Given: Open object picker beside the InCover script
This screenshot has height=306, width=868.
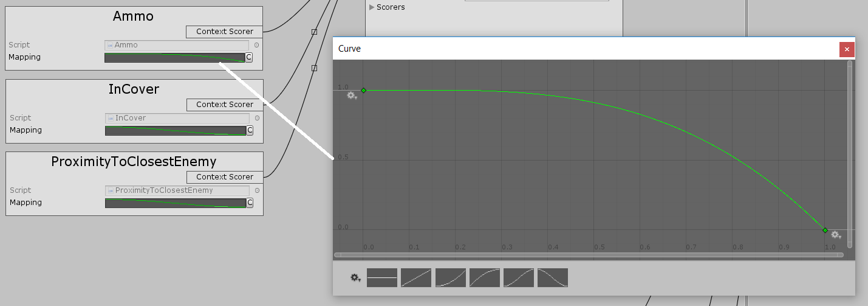Looking at the screenshot, I should pyautogui.click(x=257, y=118).
